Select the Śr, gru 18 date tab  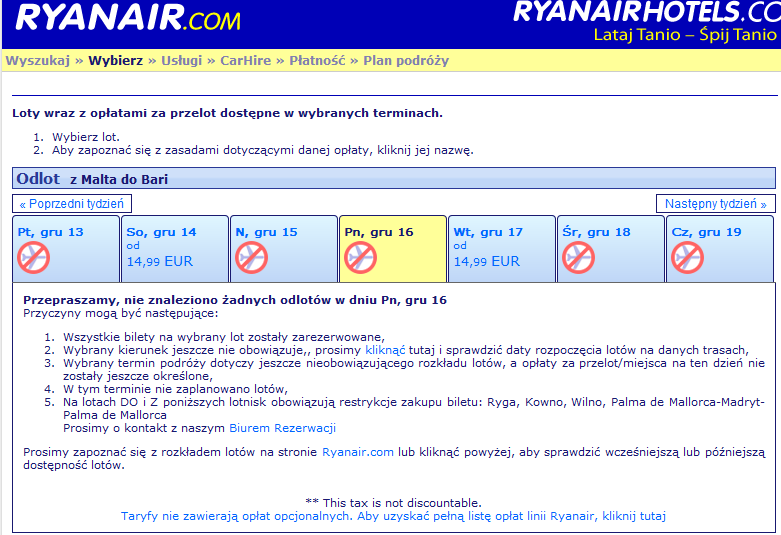click(611, 249)
